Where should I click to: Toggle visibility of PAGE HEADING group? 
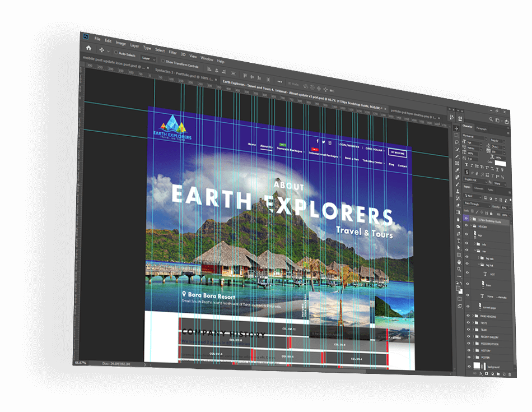pyautogui.click(x=468, y=316)
